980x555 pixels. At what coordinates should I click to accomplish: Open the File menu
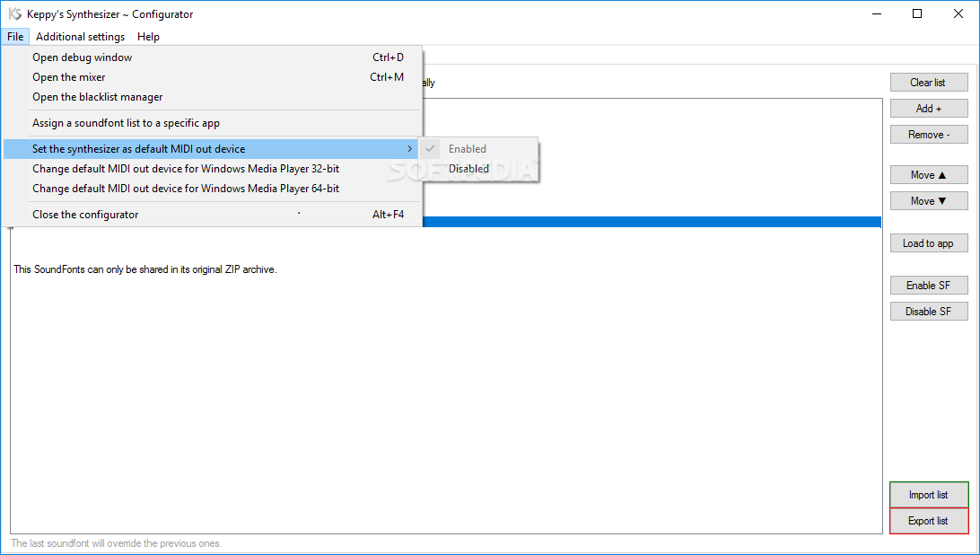(x=15, y=37)
